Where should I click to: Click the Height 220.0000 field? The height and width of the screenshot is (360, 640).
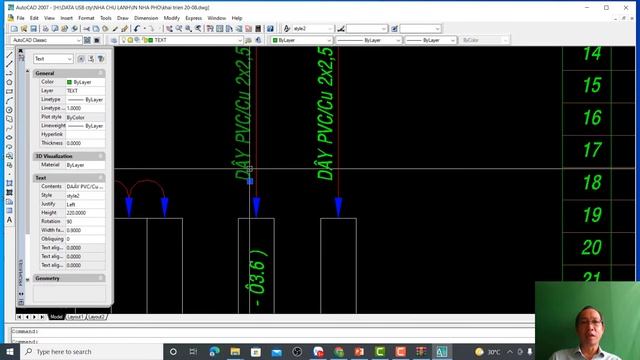(x=85, y=213)
